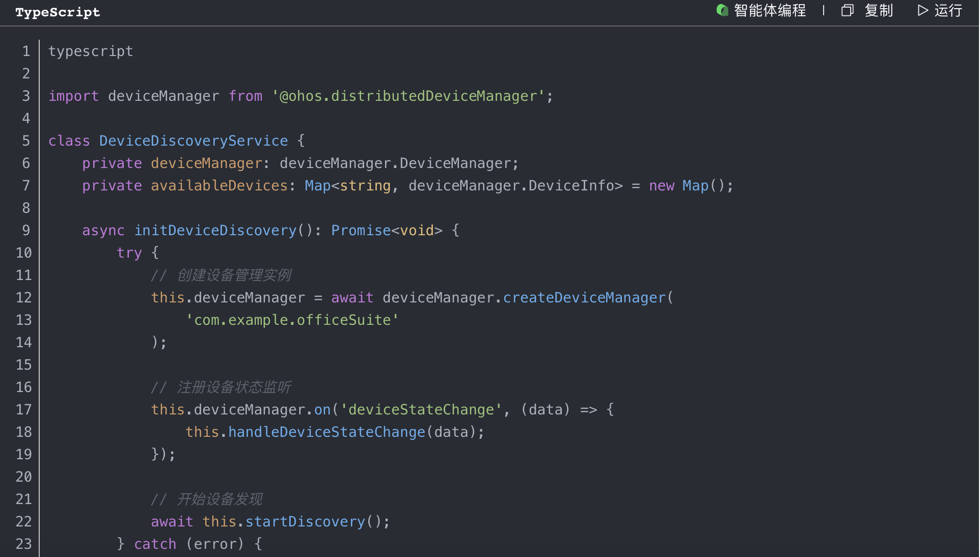Click the green 智能体编程 agent icon

click(722, 10)
